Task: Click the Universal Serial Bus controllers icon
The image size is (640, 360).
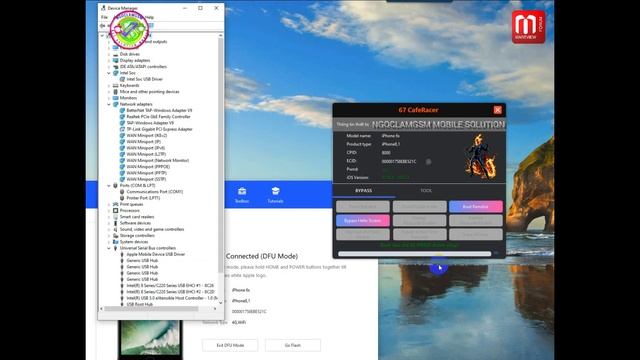Action: tap(116, 248)
